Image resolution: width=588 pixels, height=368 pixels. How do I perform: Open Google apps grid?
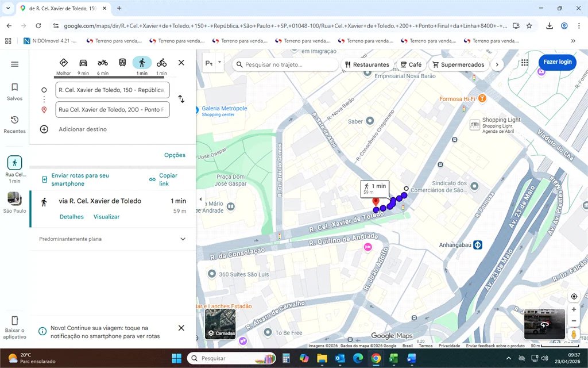pos(524,62)
